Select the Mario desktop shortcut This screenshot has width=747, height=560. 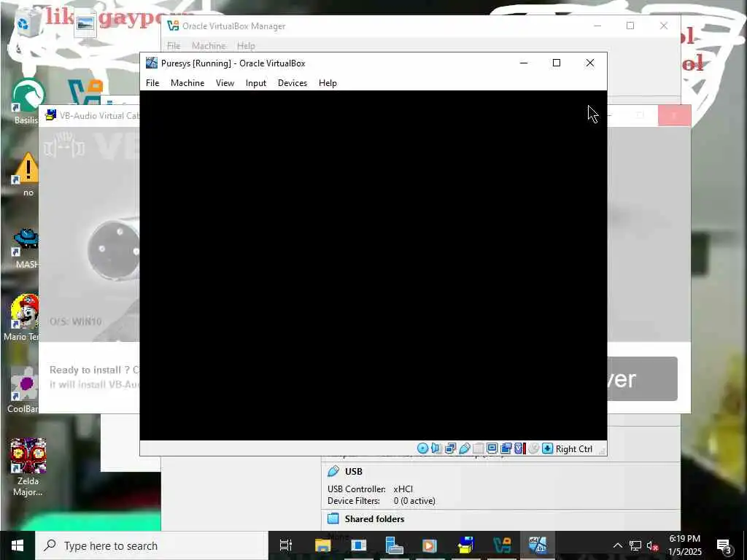point(23,318)
